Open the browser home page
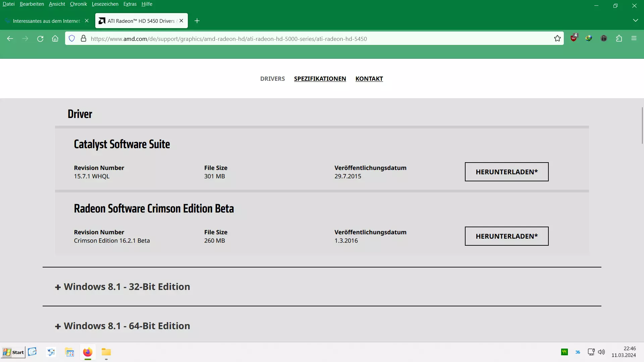This screenshot has height=362, width=644. [55, 39]
